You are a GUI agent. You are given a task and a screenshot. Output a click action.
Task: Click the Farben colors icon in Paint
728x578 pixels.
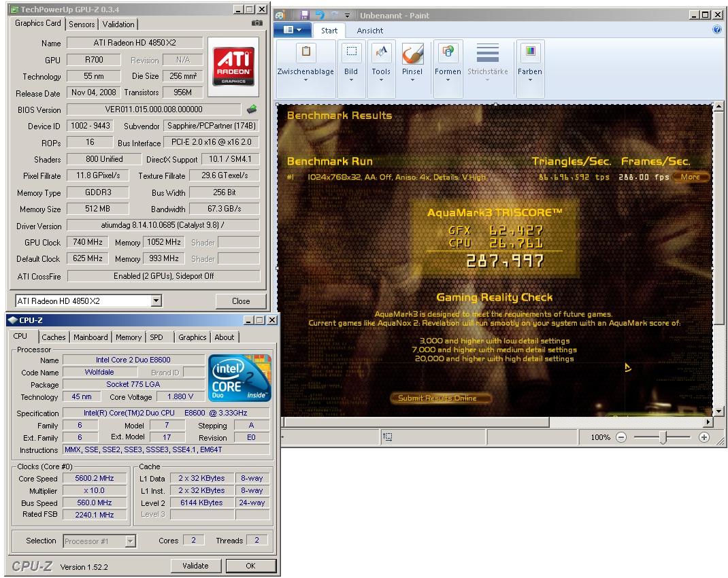pos(530,52)
